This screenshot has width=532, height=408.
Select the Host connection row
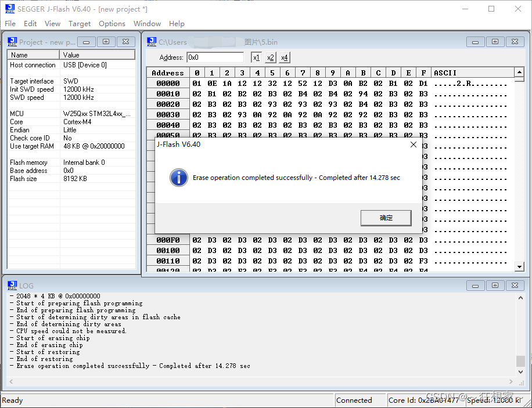click(x=71, y=65)
